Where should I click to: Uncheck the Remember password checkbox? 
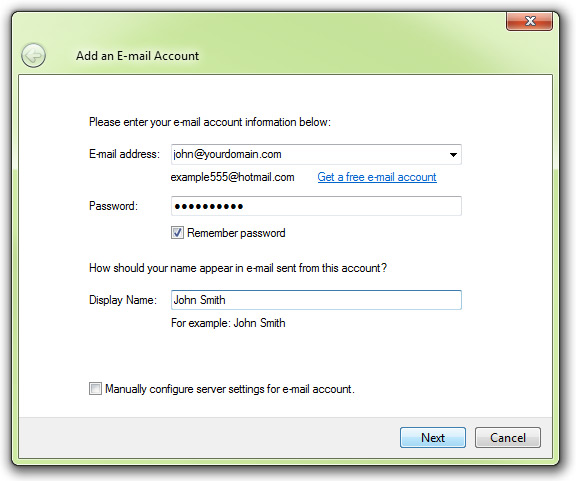point(177,233)
